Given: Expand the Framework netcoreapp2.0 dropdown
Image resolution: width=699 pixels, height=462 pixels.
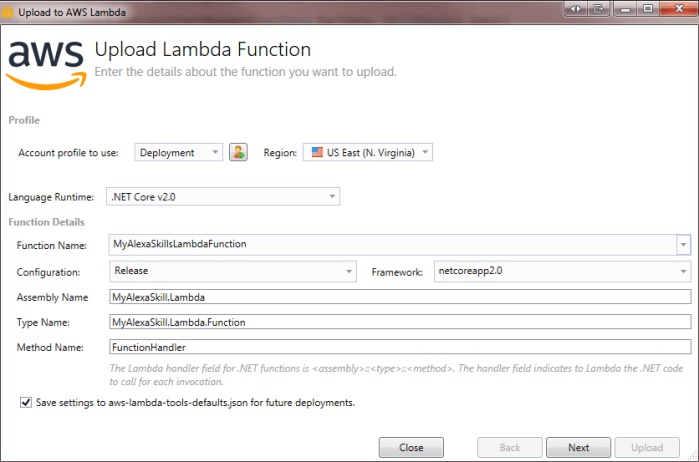Looking at the screenshot, I should [683, 270].
